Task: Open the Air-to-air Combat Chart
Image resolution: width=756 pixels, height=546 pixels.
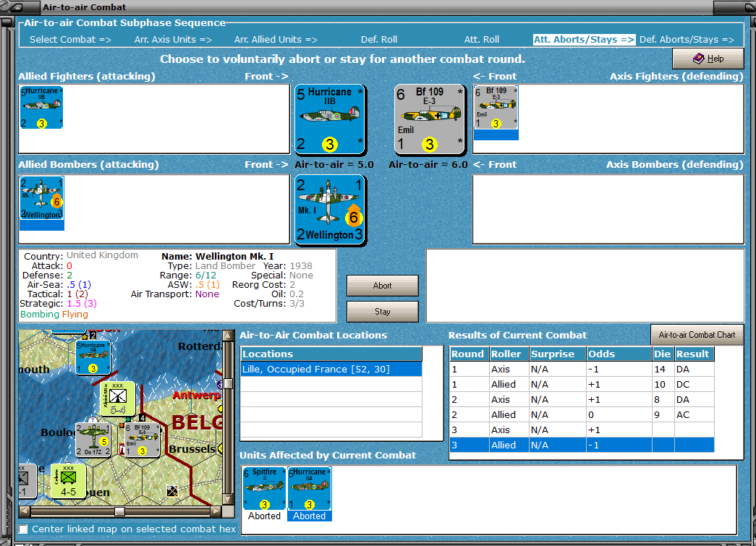Action: click(697, 335)
